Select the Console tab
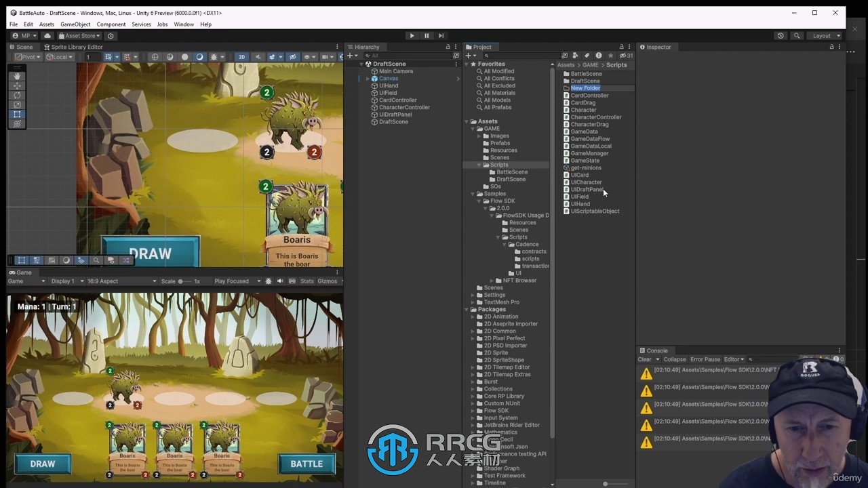This screenshot has width=868, height=488. (654, 350)
